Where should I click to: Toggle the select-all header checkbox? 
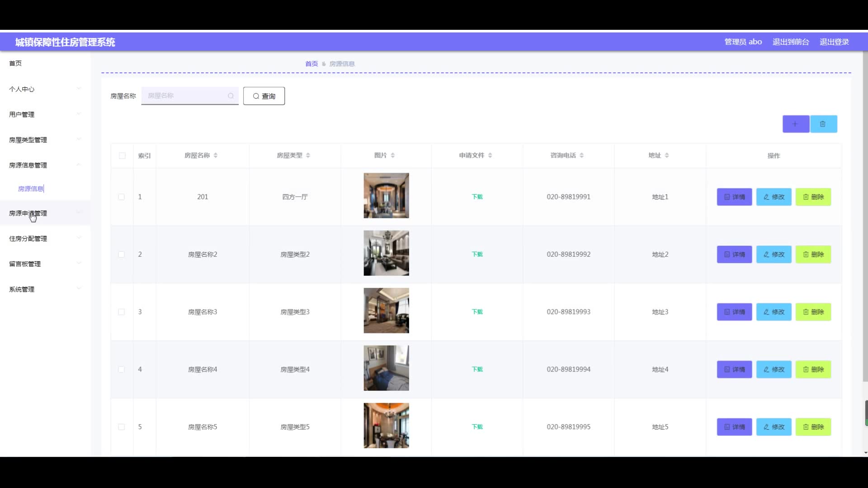click(x=122, y=156)
